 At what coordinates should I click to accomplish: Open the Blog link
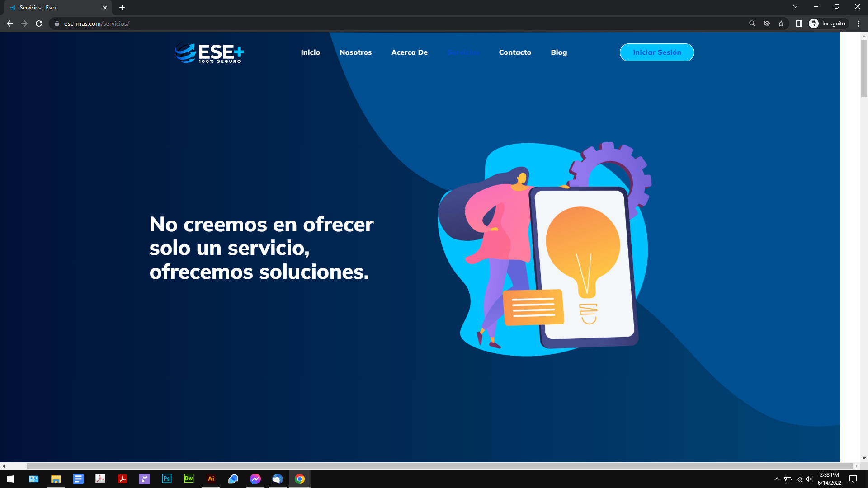click(558, 52)
